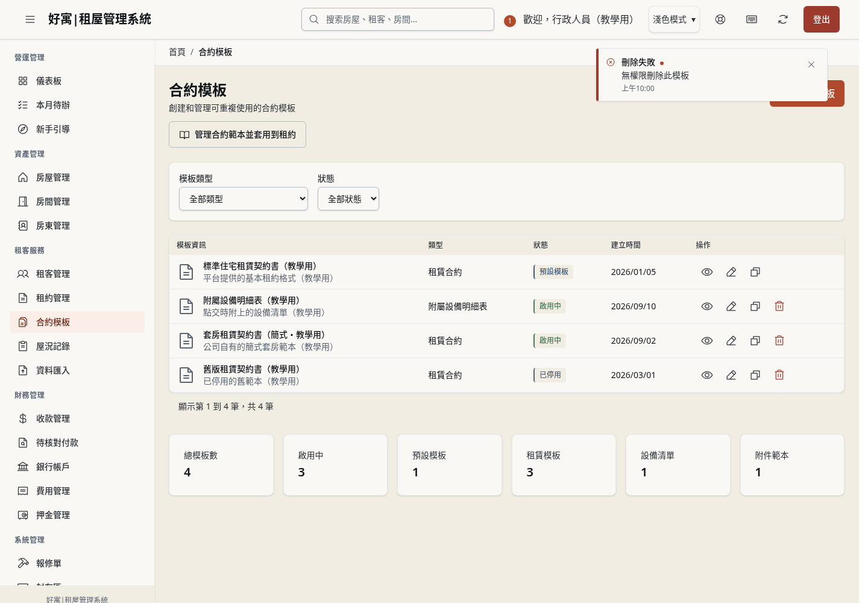The height and width of the screenshot is (603, 868).
Task: Open 資料匯入 in sidebar
Action: 77,370
